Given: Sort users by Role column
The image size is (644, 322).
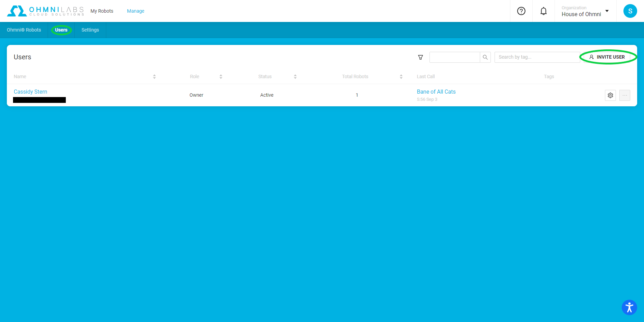Looking at the screenshot, I should pyautogui.click(x=221, y=77).
